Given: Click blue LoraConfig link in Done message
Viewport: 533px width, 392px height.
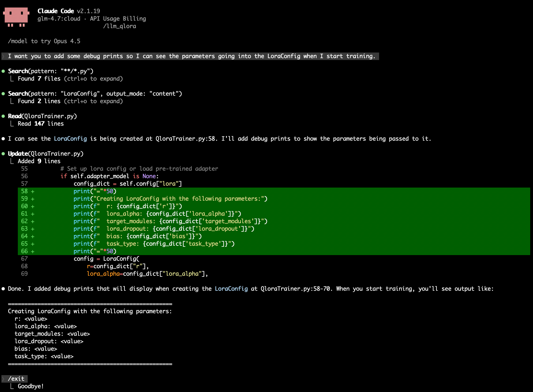Looking at the screenshot, I should point(231,289).
